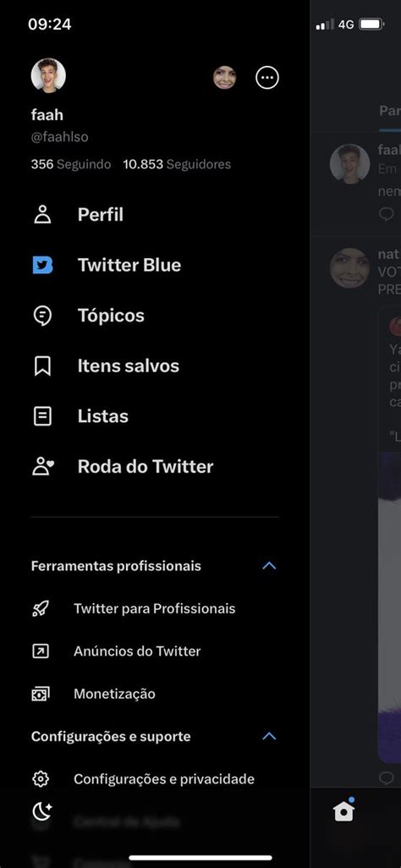Open the Perfil person icon
The height and width of the screenshot is (868, 401).
(42, 214)
